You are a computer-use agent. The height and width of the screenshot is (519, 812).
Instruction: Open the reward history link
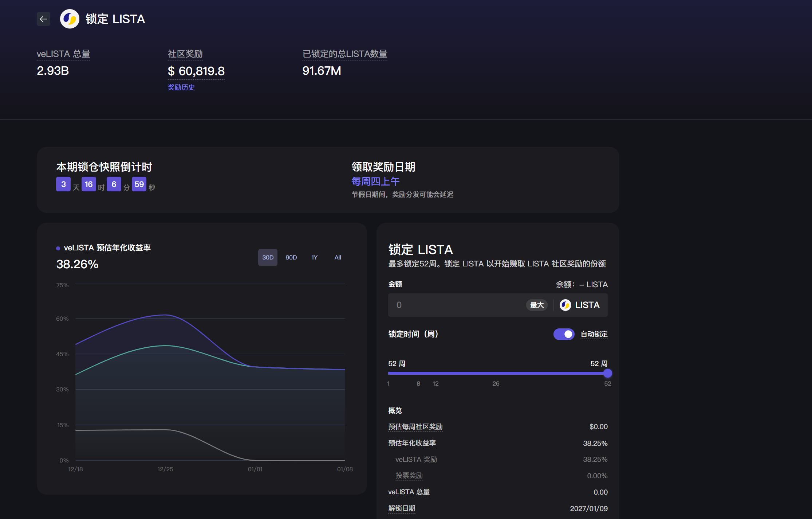[181, 87]
